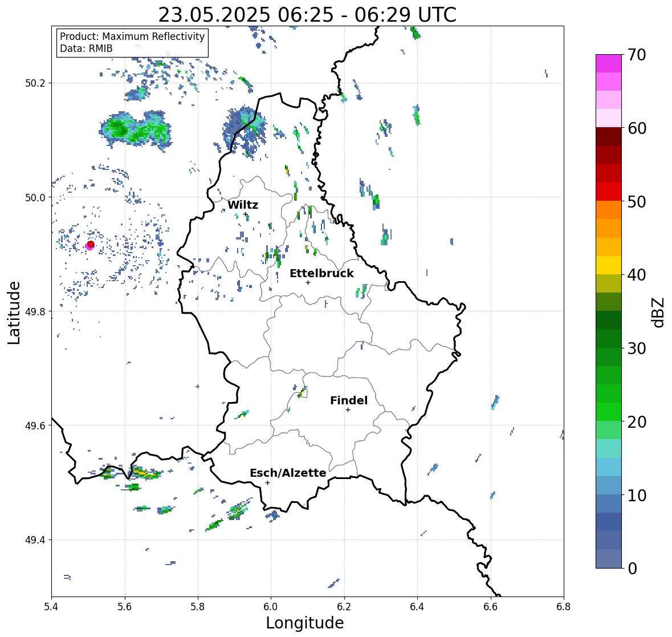The image size is (672, 637).
Task: Click the Esch/Alzette station cross marker
Action: (x=267, y=482)
